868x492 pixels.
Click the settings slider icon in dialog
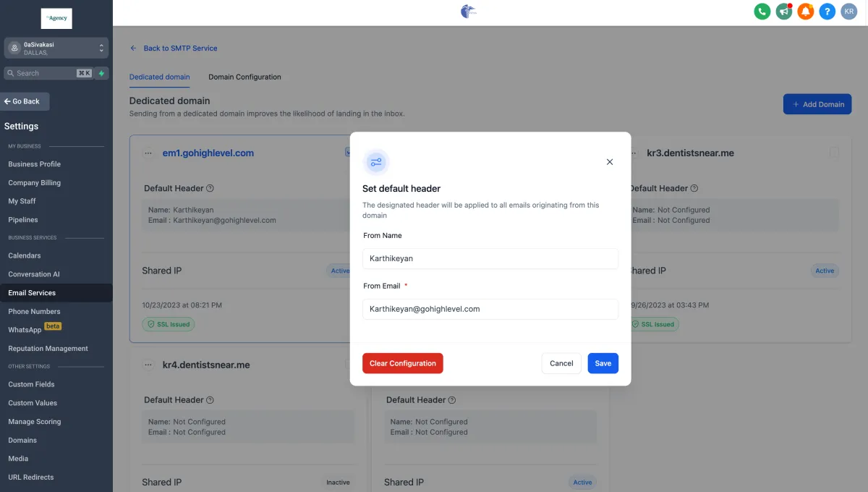coord(376,162)
